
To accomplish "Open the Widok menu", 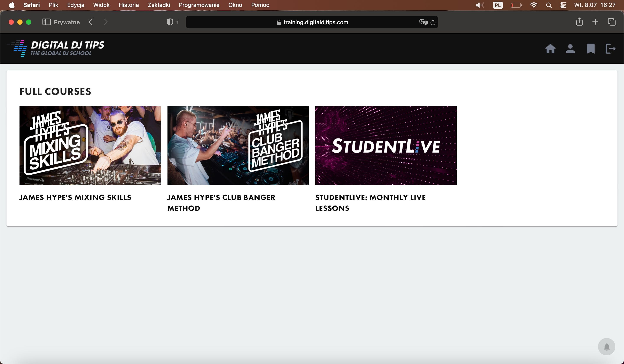I will click(x=101, y=5).
